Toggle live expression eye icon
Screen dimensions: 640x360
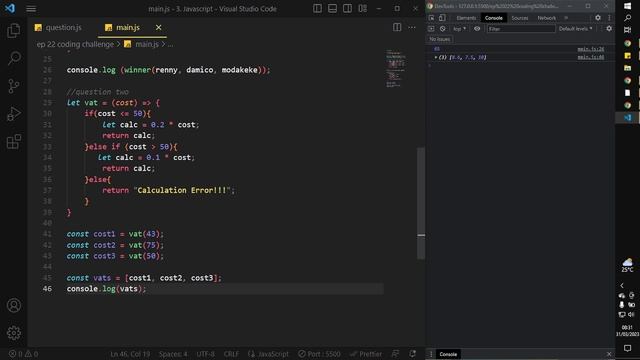pos(477,29)
